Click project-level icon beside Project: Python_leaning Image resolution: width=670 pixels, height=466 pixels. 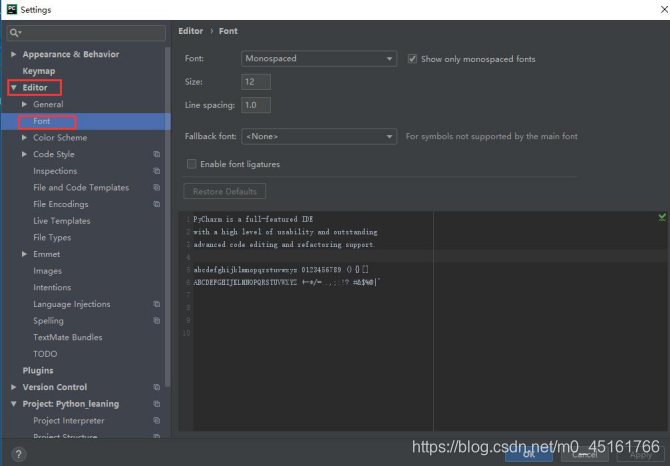tap(157, 404)
